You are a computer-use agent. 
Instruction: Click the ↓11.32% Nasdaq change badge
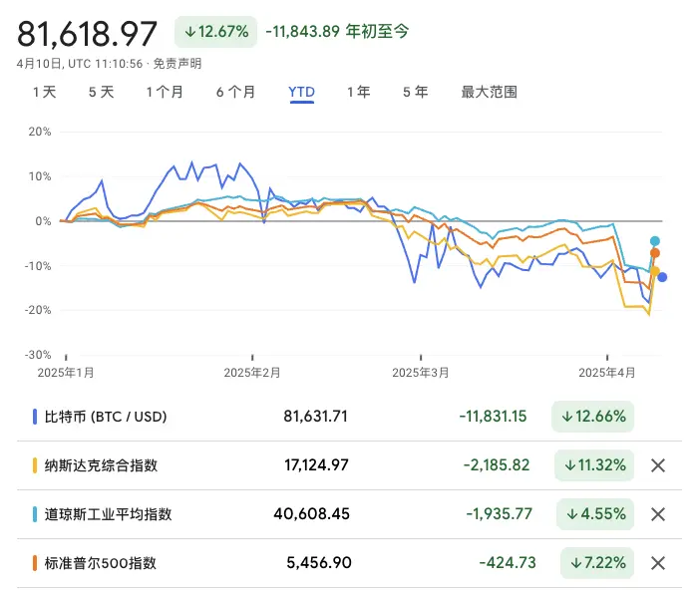(594, 465)
